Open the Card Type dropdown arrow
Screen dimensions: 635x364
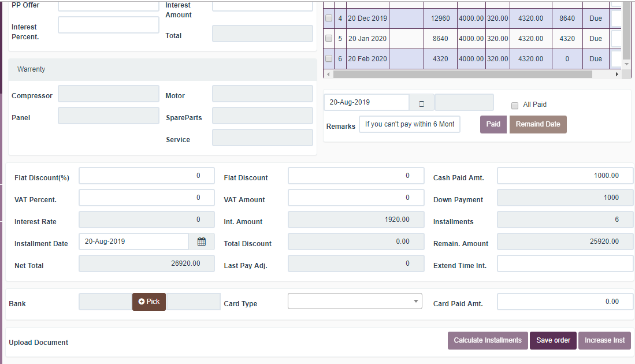415,301
